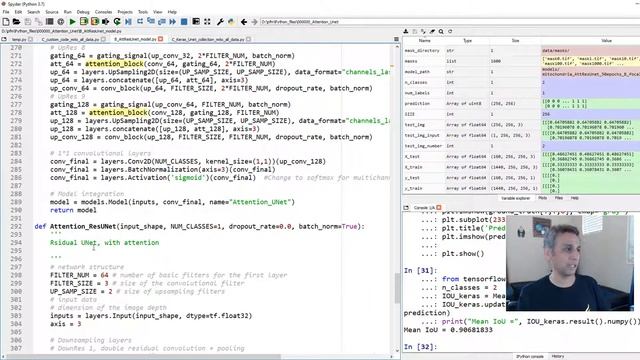640x360 pixels.
Task: Open the Debug menu
Action: click(x=83, y=12)
